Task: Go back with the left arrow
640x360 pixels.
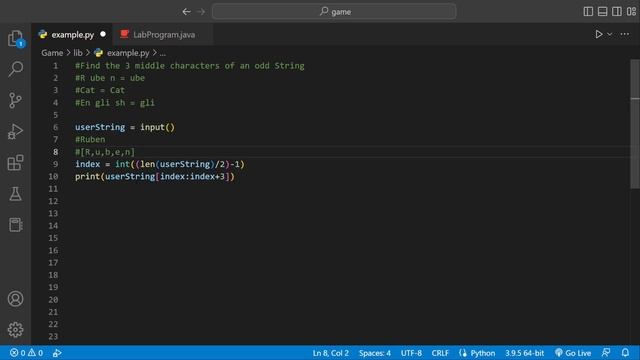Action: click(x=187, y=11)
